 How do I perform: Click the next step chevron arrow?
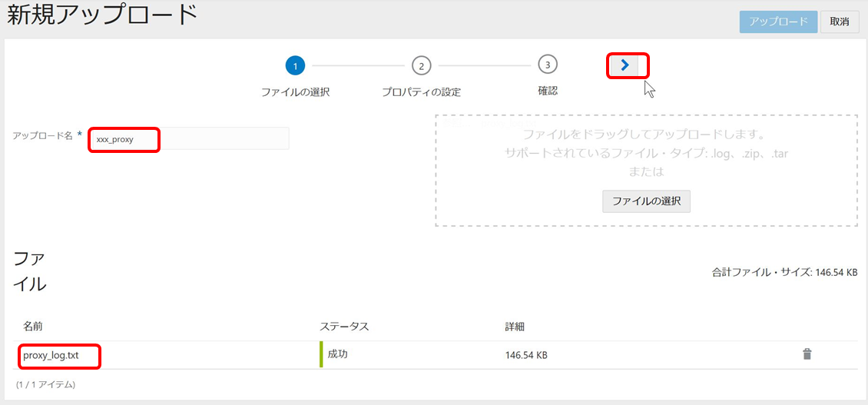[x=625, y=65]
